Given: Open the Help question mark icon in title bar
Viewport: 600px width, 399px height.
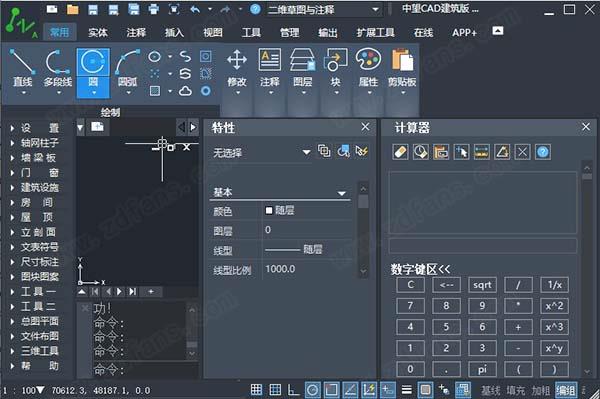Looking at the screenshot, I should point(255,9).
